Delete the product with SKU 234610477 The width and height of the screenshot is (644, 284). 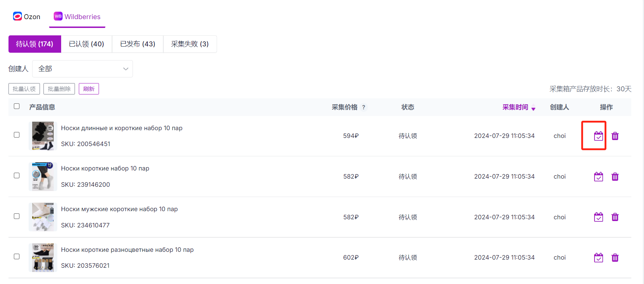[x=615, y=217]
